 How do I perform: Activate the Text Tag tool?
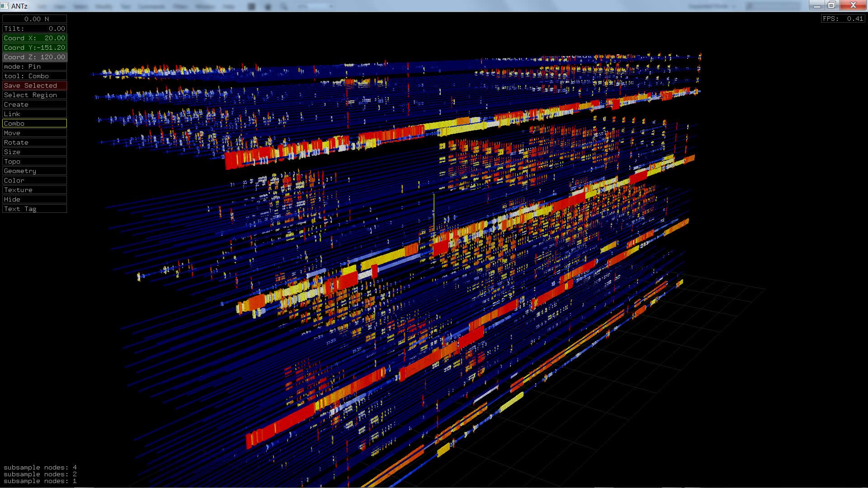[34, 209]
